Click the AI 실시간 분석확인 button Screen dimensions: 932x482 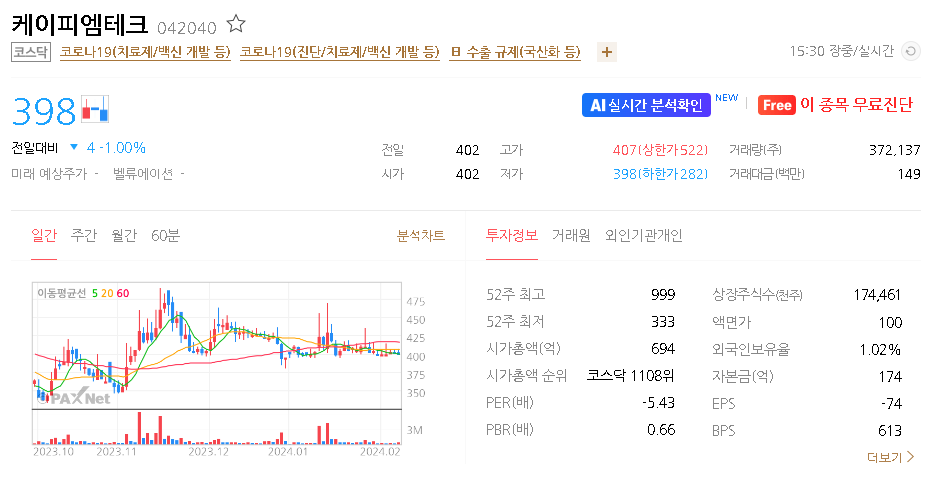pyautogui.click(x=646, y=105)
